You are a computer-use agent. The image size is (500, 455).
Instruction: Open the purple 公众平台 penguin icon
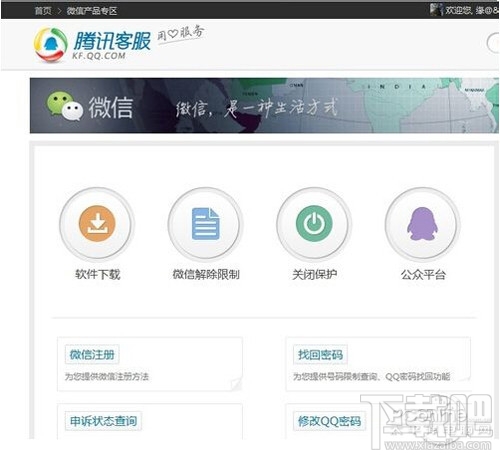(x=422, y=224)
